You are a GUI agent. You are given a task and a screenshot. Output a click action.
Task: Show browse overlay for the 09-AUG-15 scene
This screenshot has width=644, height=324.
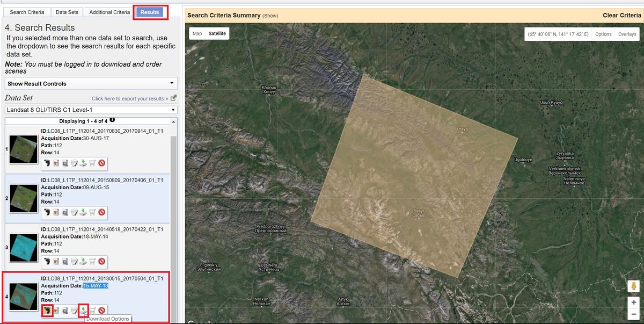pos(56,212)
